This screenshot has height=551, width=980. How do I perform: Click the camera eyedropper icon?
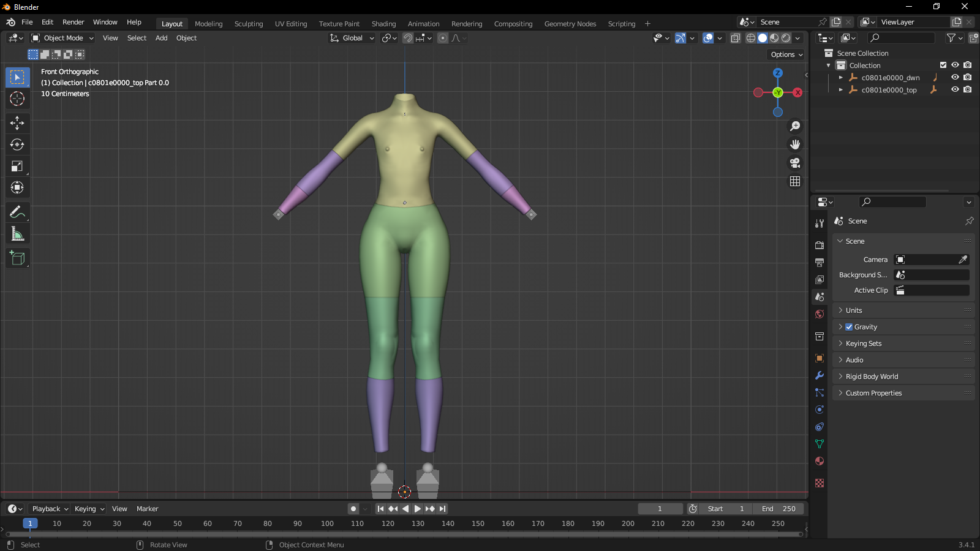coord(963,260)
